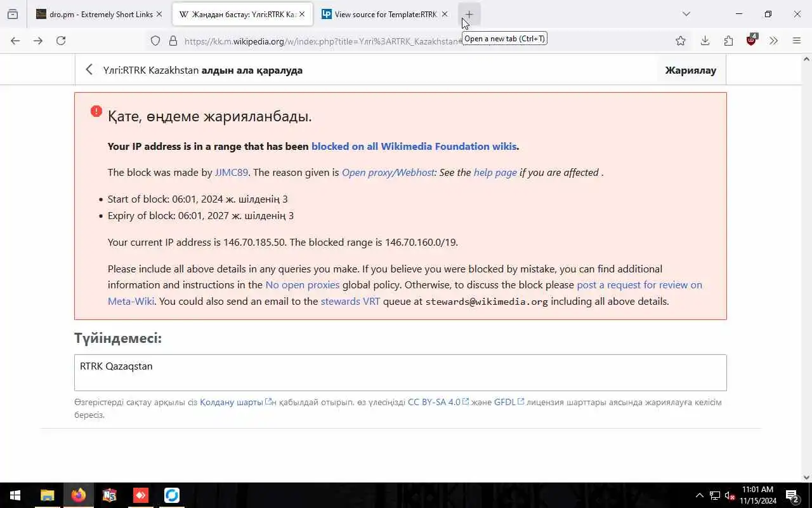Click the red error alert icon
The width and height of the screenshot is (812, 508).
tap(96, 111)
